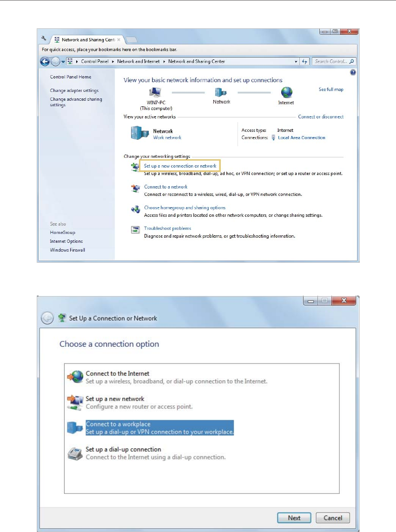
Task: Click the Work network link
Action: [167, 138]
